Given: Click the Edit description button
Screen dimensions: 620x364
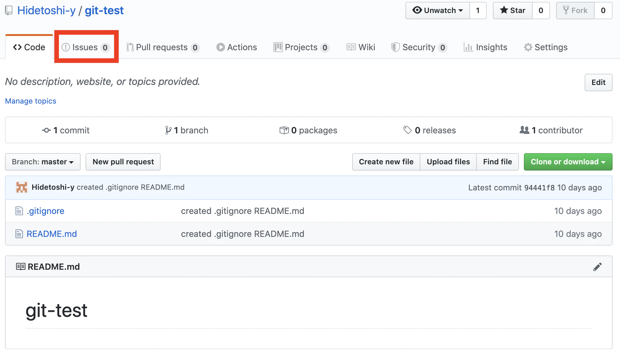Looking at the screenshot, I should tap(598, 82).
